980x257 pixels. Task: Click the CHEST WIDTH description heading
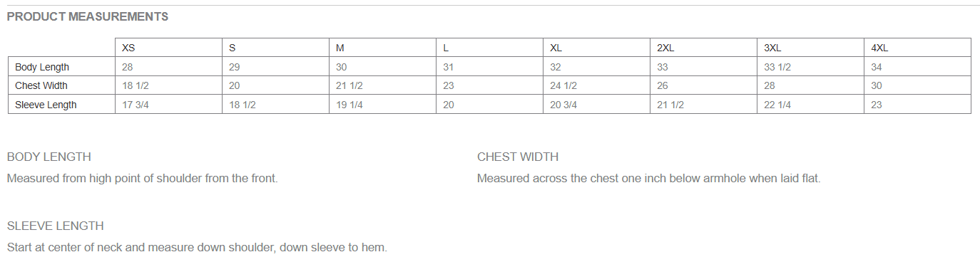pos(518,157)
